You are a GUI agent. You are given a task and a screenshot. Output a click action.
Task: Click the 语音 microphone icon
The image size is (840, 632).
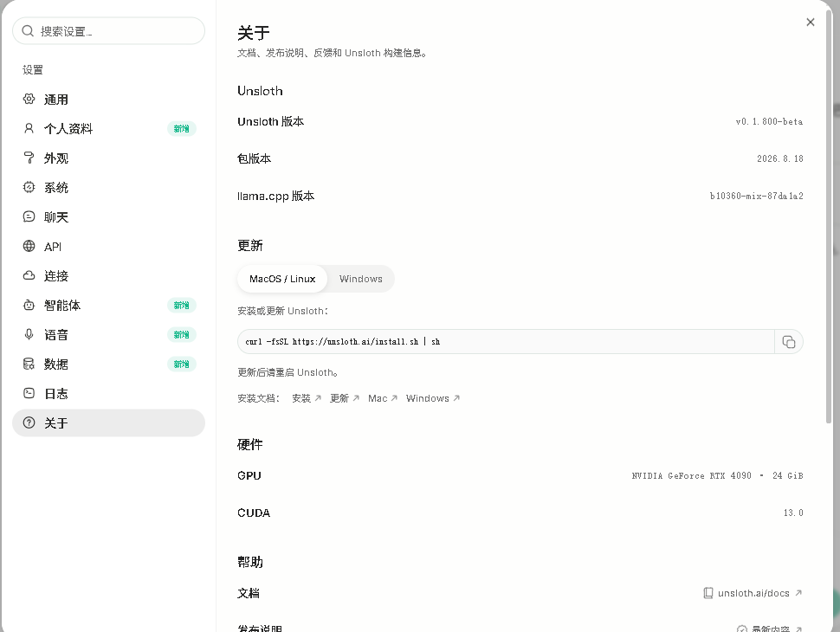click(29, 335)
